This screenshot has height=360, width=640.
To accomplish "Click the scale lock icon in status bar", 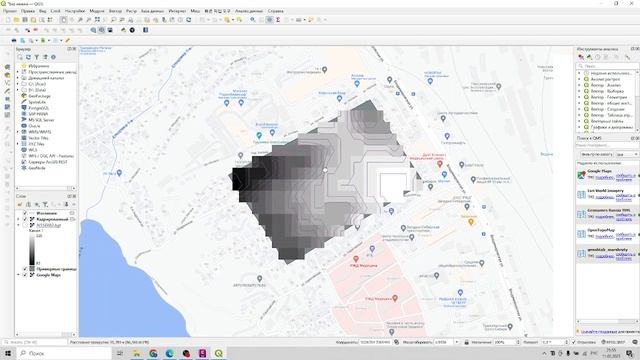I will click(x=466, y=342).
